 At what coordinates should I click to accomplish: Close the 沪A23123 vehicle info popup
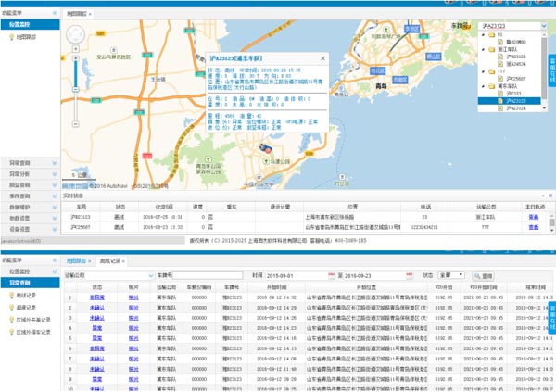[x=322, y=57]
